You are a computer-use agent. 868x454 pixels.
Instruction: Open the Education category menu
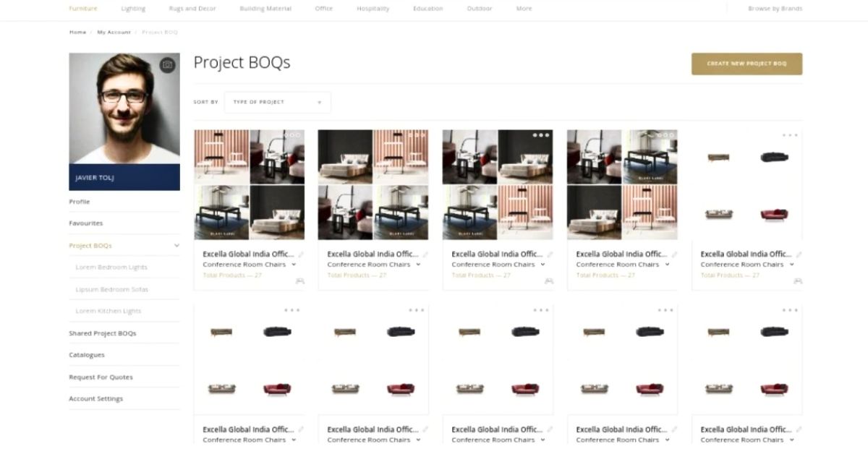[428, 9]
